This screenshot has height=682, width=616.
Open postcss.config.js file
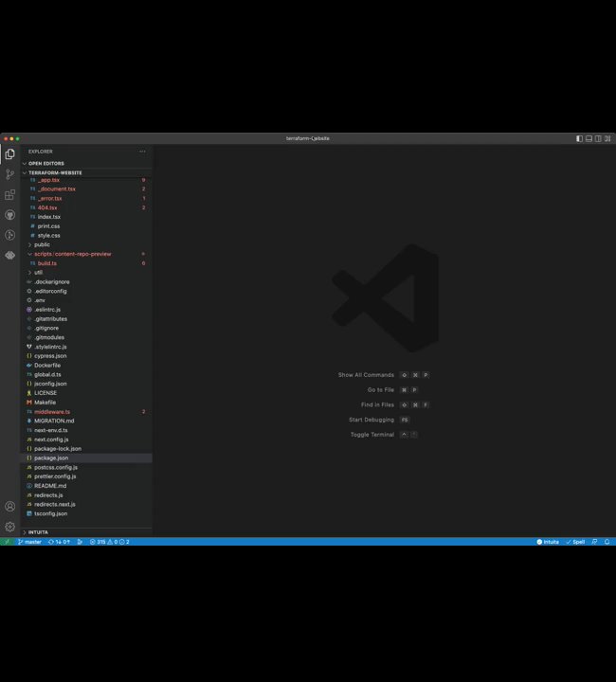click(86, 467)
